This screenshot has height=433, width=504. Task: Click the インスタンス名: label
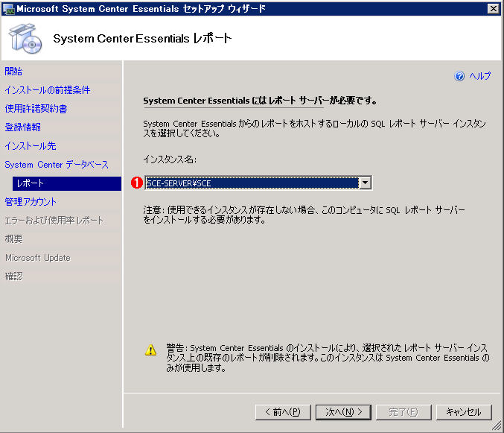pyautogui.click(x=170, y=159)
